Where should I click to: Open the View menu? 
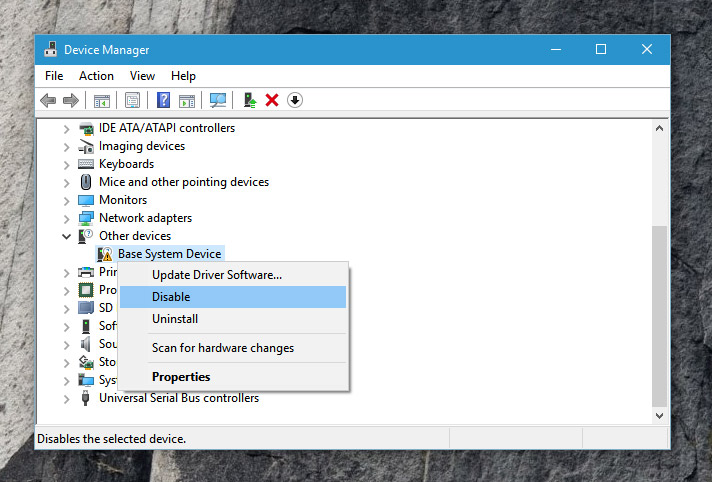(142, 76)
